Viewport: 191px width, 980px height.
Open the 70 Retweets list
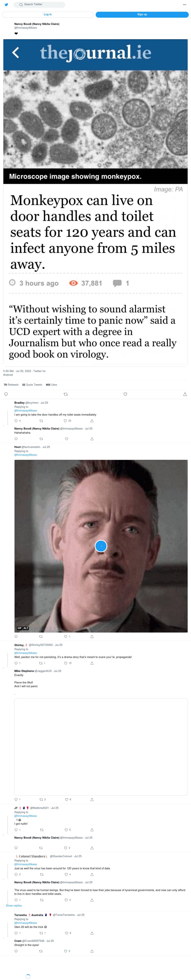pos(11,385)
